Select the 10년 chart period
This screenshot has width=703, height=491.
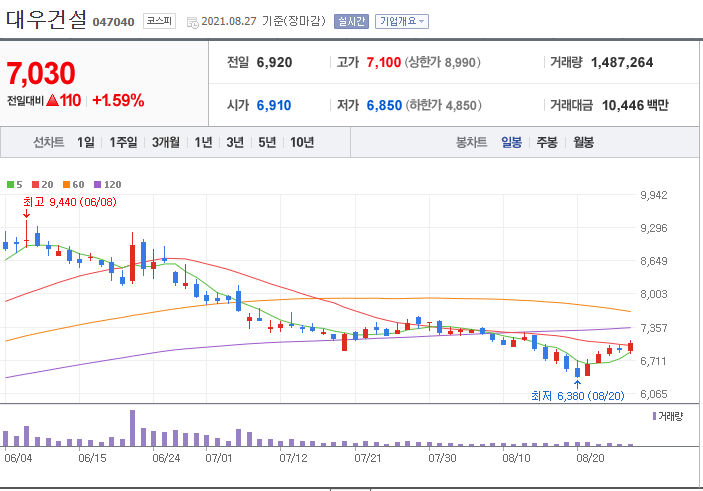302,142
